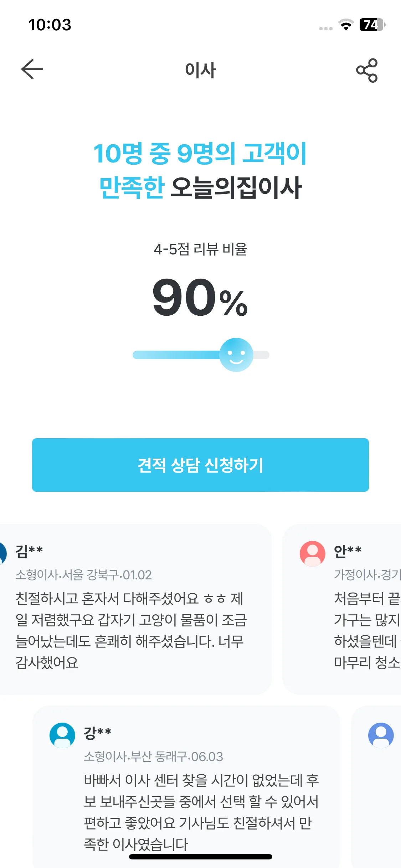Tap the 이사 page title
Image resolution: width=401 pixels, height=868 pixels.
200,70
